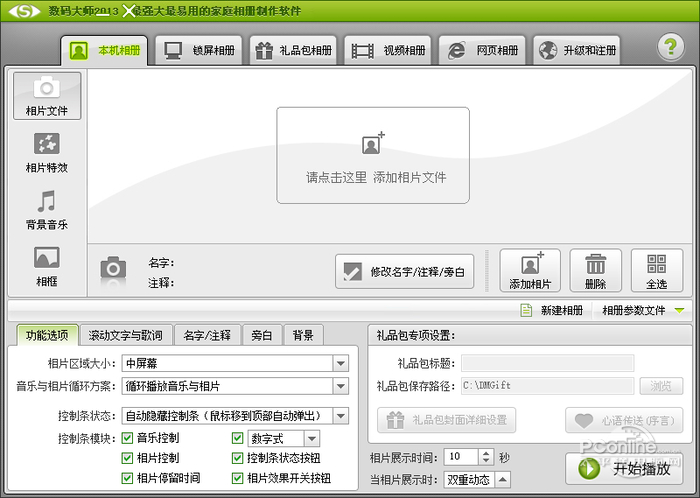Expand the 控制条状态 dropdown
This screenshot has width=700, height=498.
point(341,416)
